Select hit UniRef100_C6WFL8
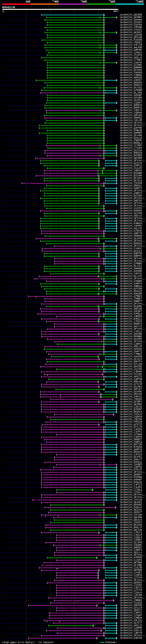This screenshot has width=146, height=644. click(131, 442)
